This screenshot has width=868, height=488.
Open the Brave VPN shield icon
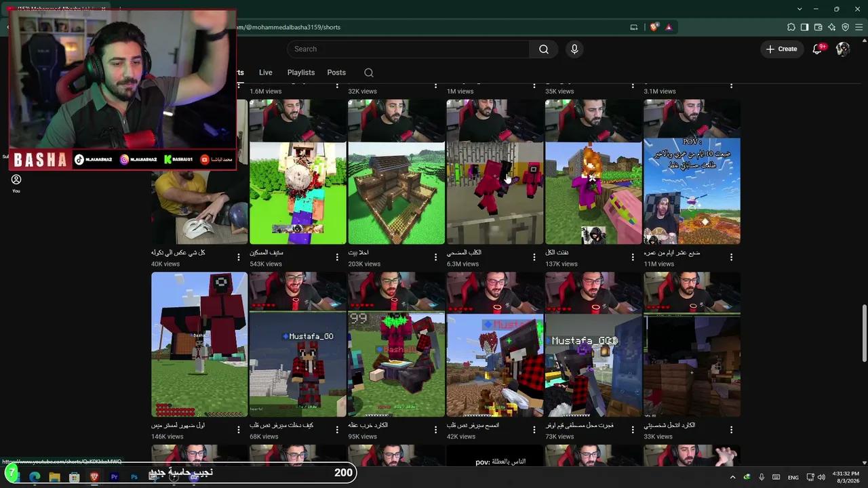[846, 27]
